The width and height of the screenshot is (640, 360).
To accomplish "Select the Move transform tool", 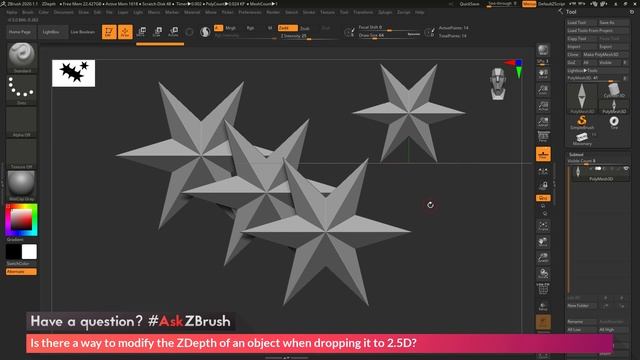I will (141, 32).
